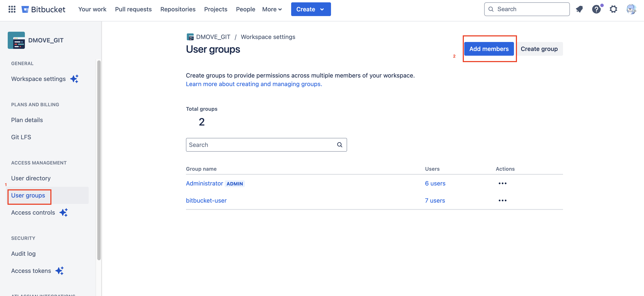Focus the user groups Search field
The height and width of the screenshot is (296, 644).
click(260, 145)
